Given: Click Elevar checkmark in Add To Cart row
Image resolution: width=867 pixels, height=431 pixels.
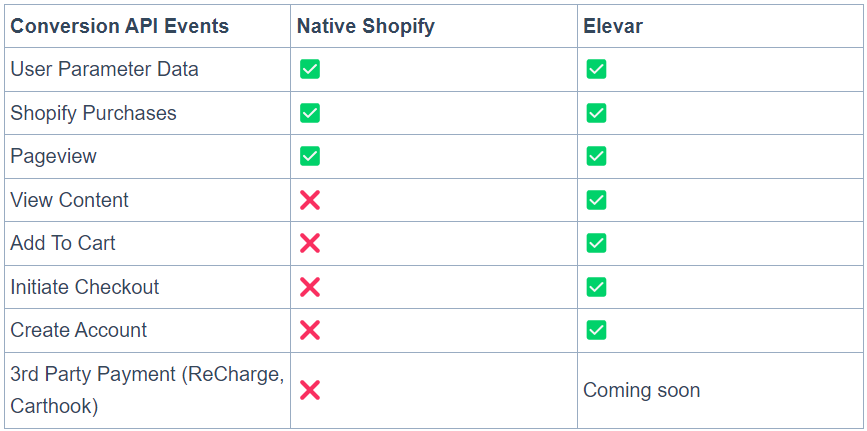Looking at the screenshot, I should (596, 243).
